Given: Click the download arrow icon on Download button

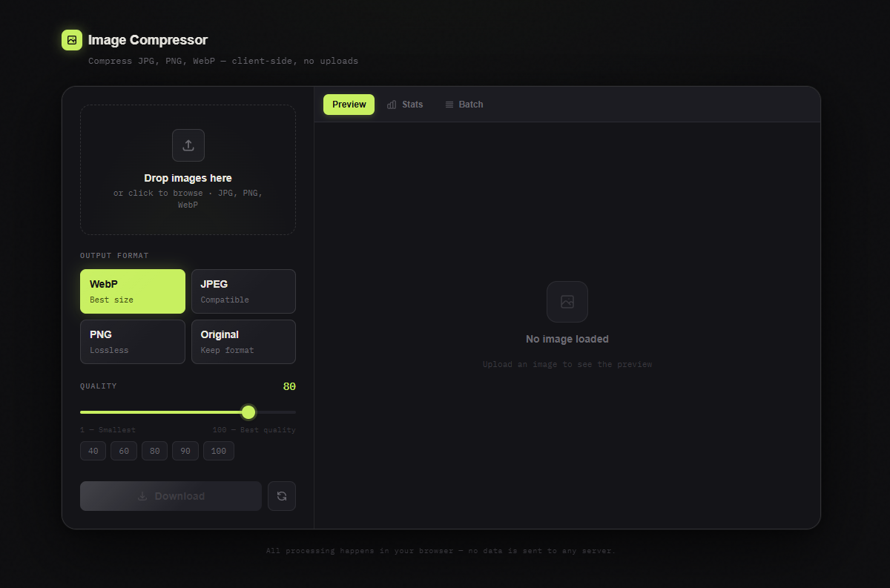Looking at the screenshot, I should pos(142,496).
